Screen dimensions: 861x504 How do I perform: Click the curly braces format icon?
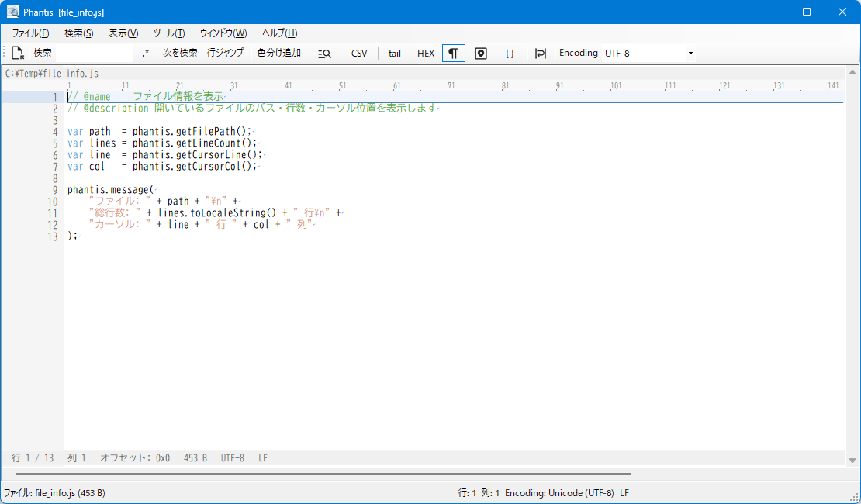(510, 54)
